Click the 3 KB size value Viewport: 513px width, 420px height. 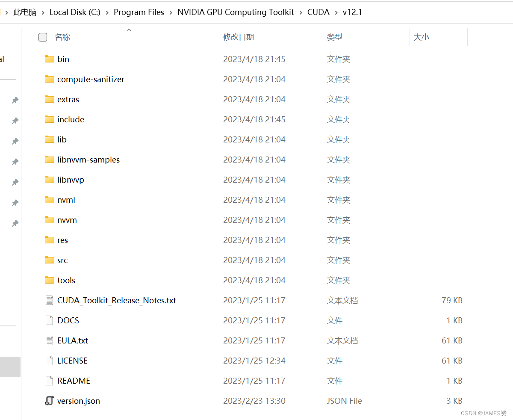454,401
